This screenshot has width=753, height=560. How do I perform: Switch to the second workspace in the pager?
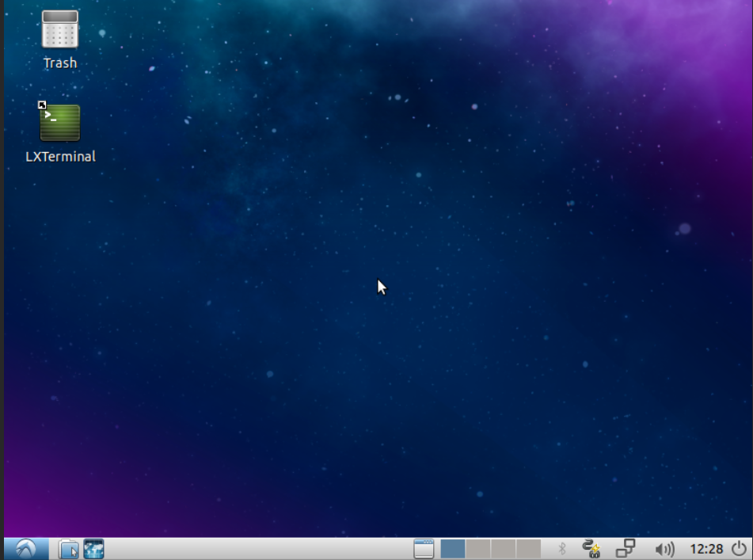pyautogui.click(x=478, y=548)
